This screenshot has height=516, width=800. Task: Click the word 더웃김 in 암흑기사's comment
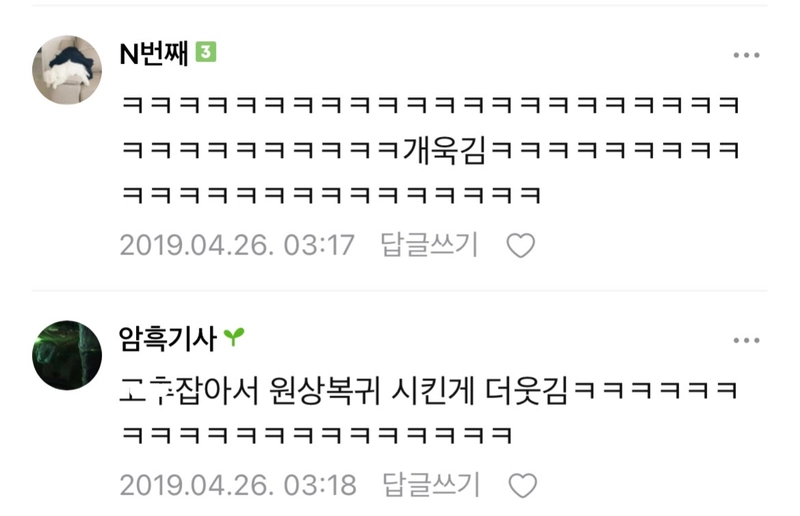[x=527, y=391]
